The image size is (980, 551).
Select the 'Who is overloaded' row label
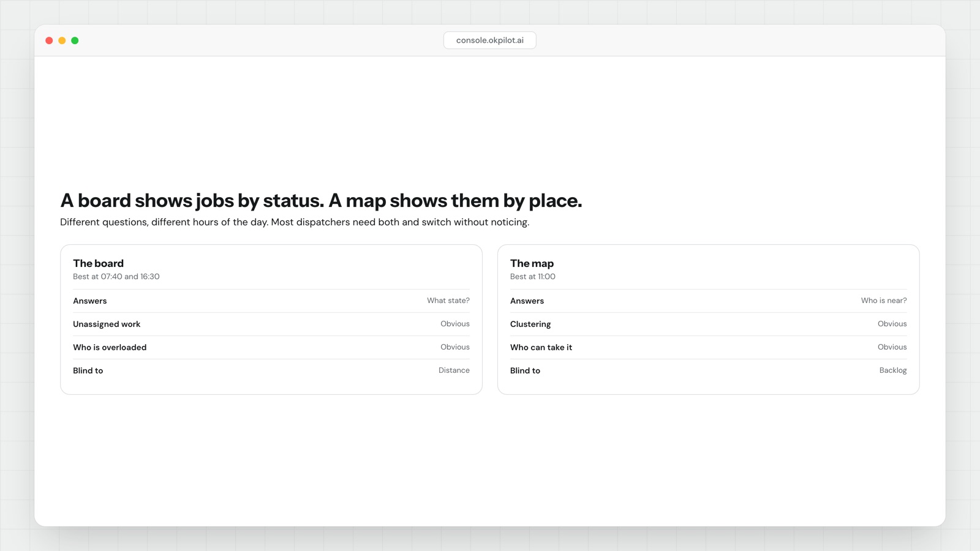[110, 347]
